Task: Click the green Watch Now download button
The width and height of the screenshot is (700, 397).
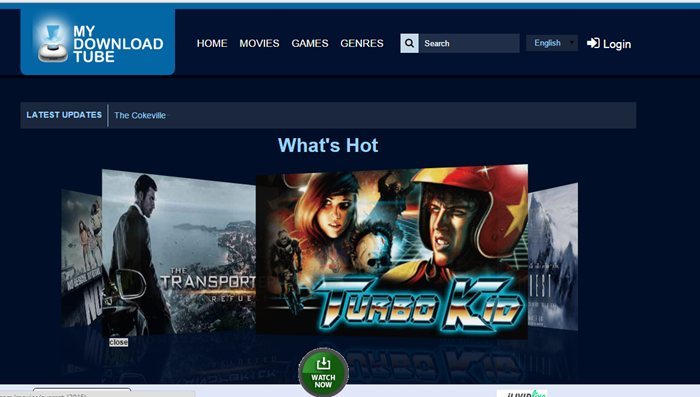Action: pyautogui.click(x=323, y=372)
